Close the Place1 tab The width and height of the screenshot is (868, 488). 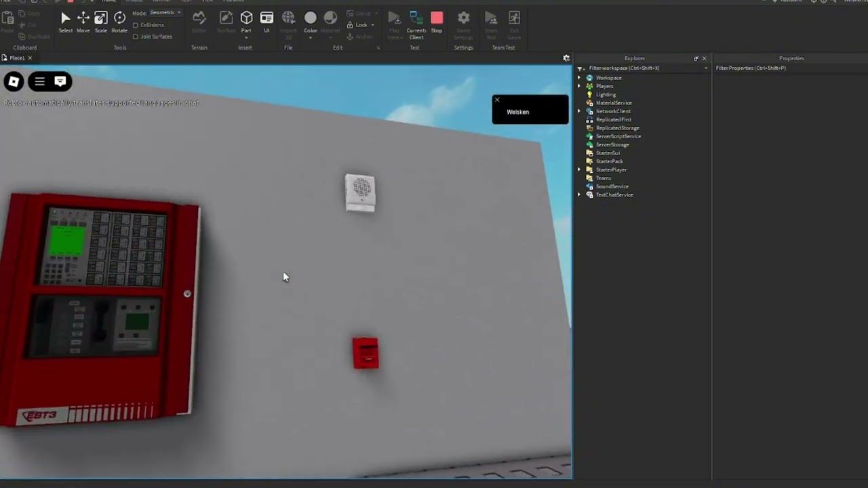tap(30, 58)
